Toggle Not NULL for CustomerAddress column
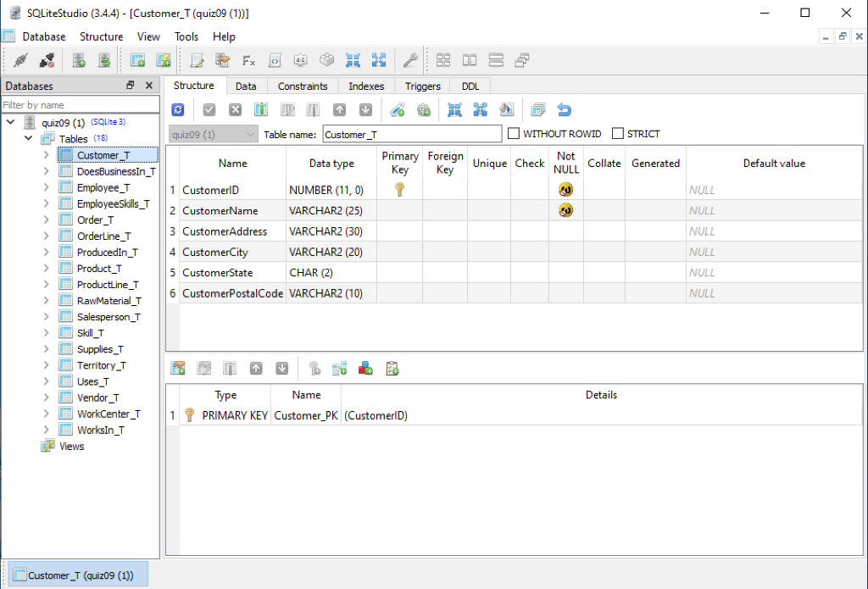 click(x=565, y=231)
